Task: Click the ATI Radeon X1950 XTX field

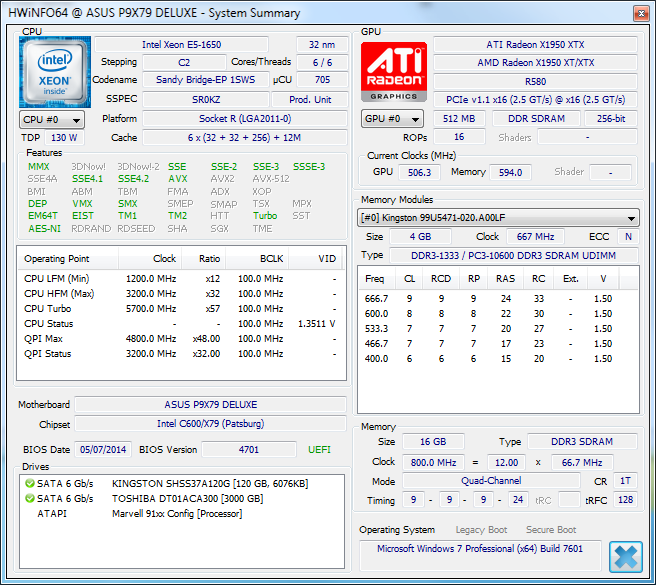Action: [536, 45]
